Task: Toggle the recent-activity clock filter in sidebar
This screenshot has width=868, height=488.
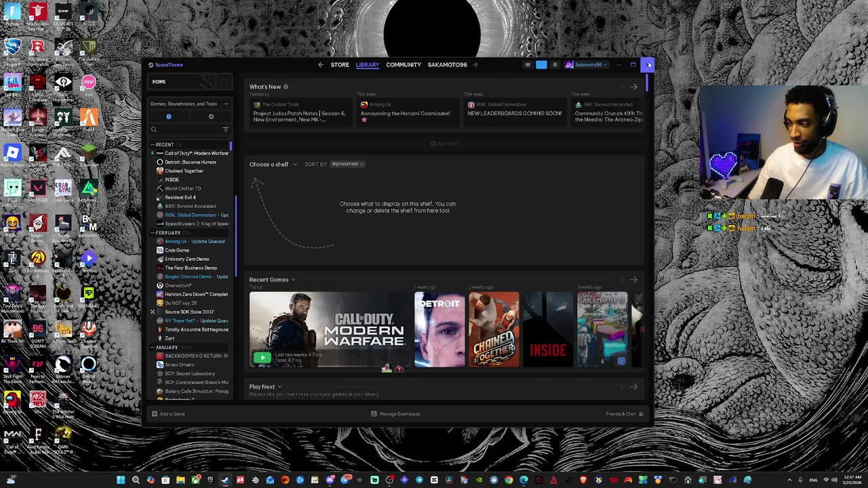Action: click(169, 117)
